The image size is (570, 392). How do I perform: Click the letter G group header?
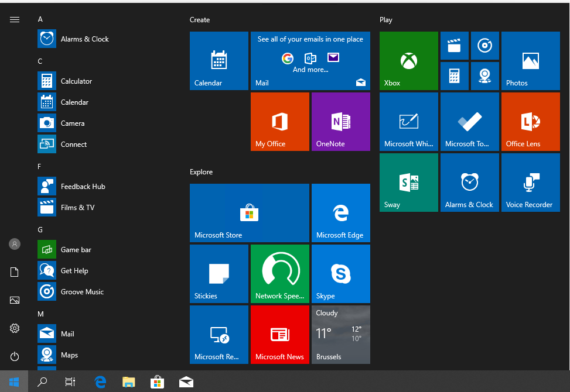pyautogui.click(x=40, y=230)
